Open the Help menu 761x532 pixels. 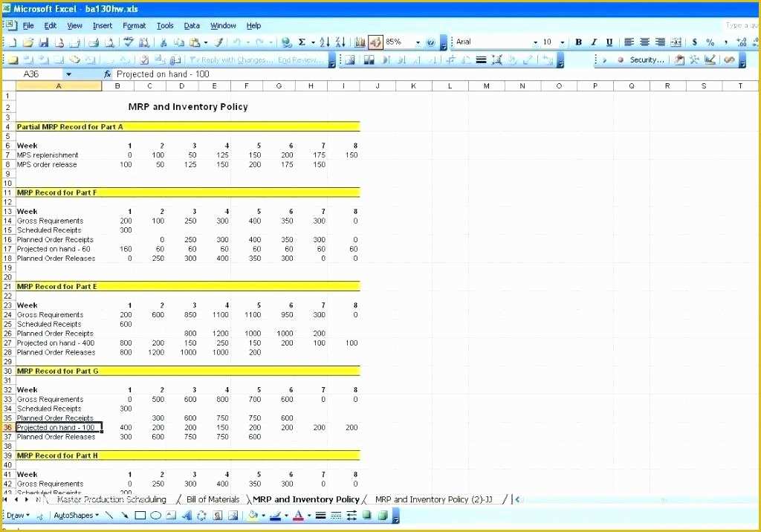click(x=253, y=26)
